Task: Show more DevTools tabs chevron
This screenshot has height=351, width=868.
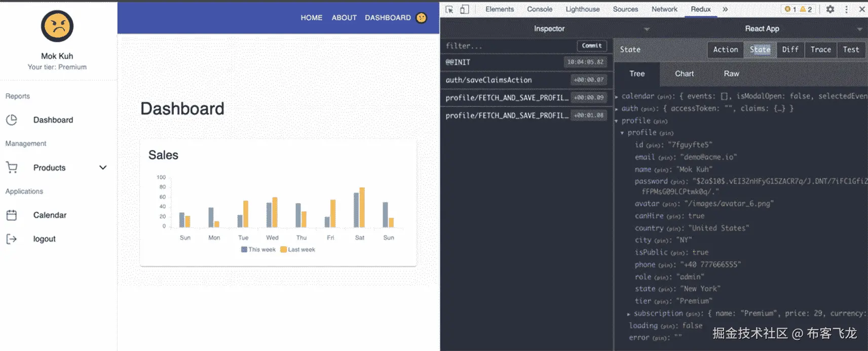Action: pyautogui.click(x=725, y=9)
